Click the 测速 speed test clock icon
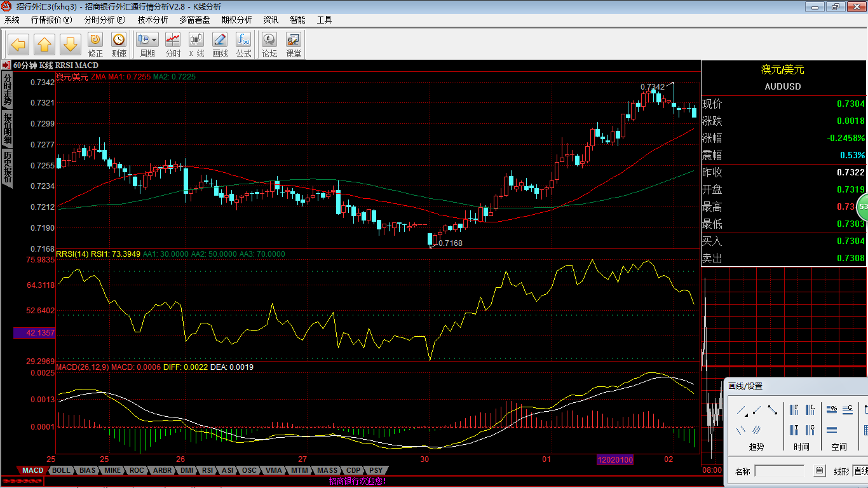This screenshot has height=488, width=868. coord(119,39)
